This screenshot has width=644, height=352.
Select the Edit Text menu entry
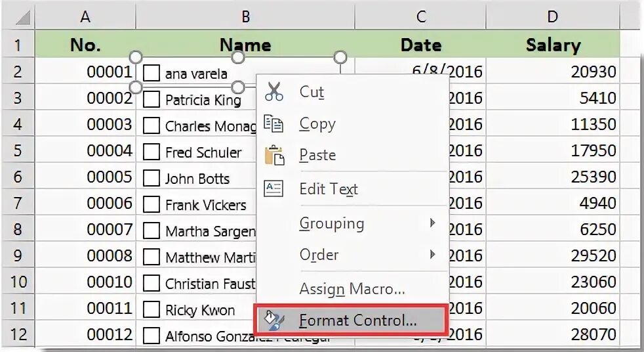click(x=329, y=189)
